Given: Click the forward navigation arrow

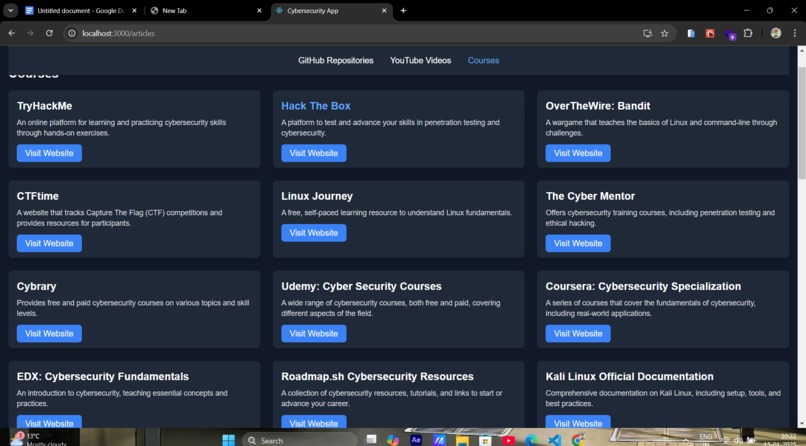Looking at the screenshot, I should coord(30,33).
